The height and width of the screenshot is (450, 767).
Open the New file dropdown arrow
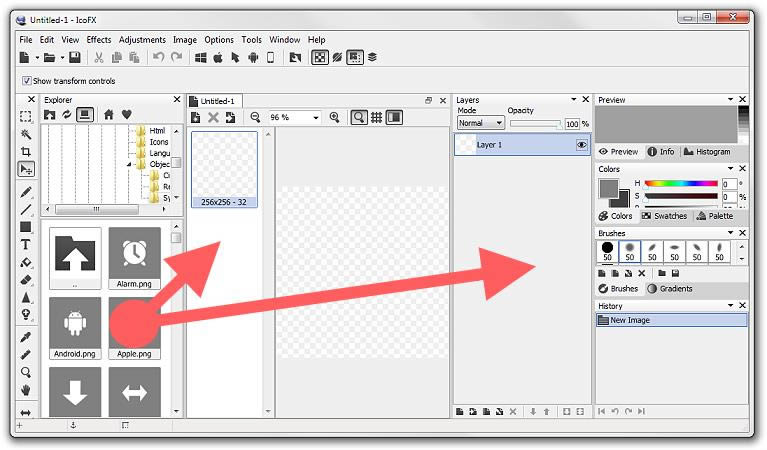pyautogui.click(x=37, y=57)
